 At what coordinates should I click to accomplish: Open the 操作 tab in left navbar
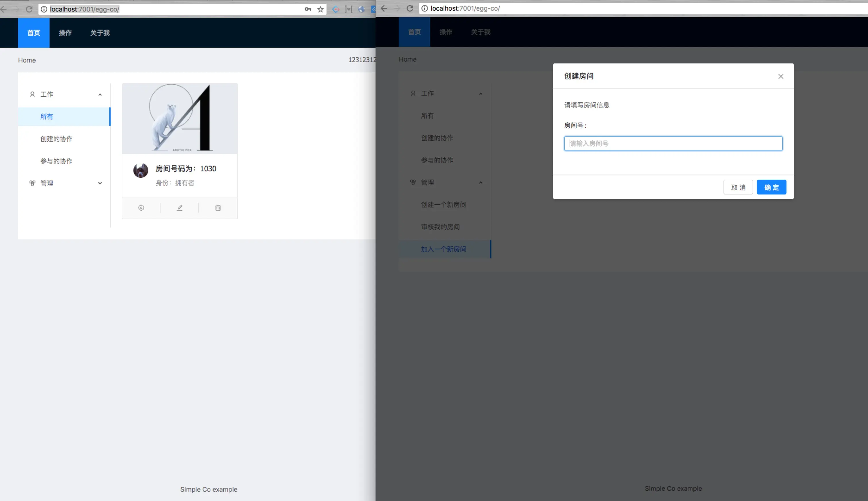click(65, 33)
